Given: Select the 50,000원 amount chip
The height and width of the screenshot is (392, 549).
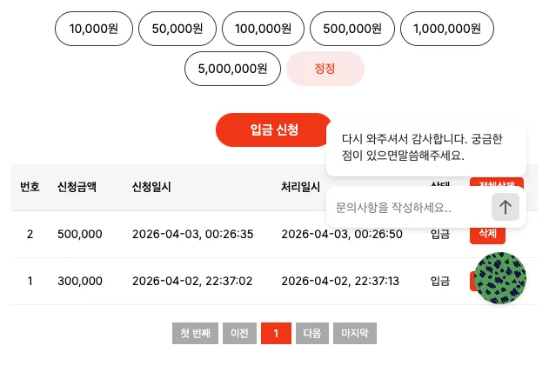Looking at the screenshot, I should tap(177, 29).
